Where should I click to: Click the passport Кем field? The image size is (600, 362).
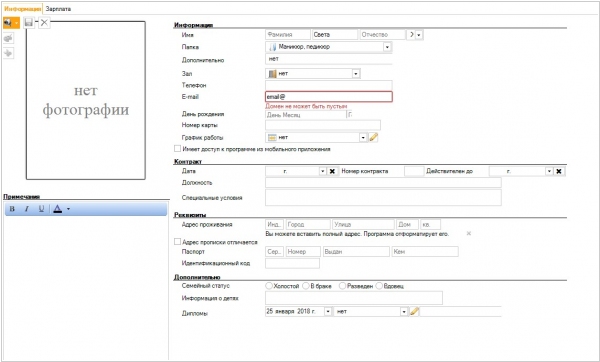425,251
